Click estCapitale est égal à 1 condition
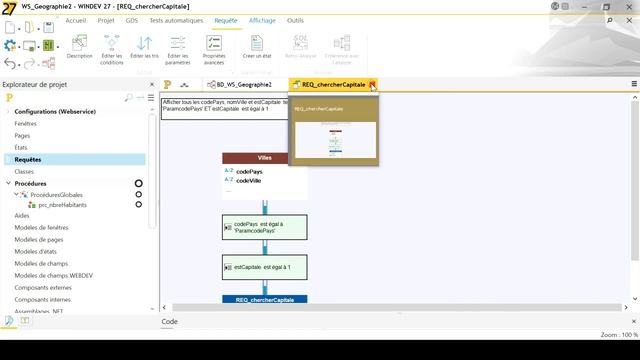 [x=264, y=267]
